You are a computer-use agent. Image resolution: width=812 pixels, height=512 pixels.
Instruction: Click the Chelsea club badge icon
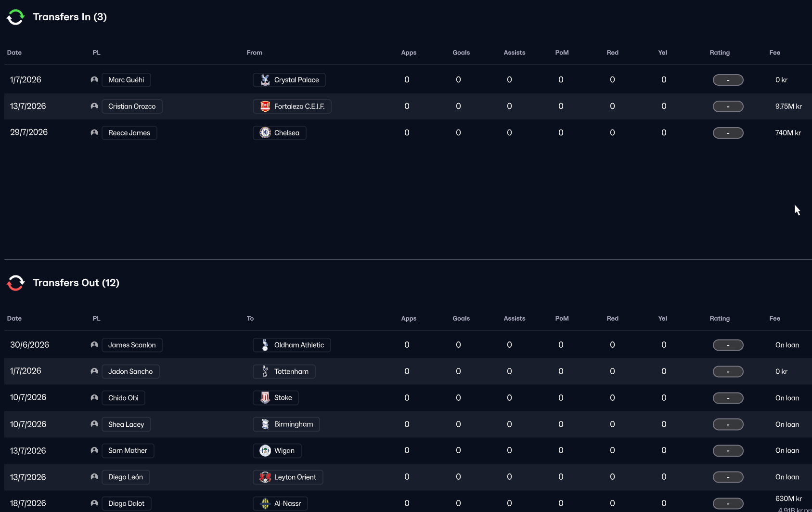[x=265, y=133]
